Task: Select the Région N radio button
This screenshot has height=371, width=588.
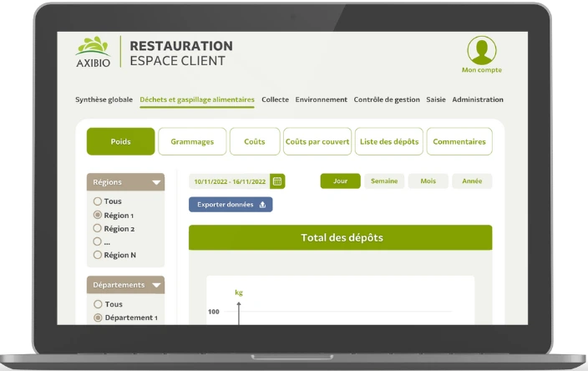Action: (98, 255)
